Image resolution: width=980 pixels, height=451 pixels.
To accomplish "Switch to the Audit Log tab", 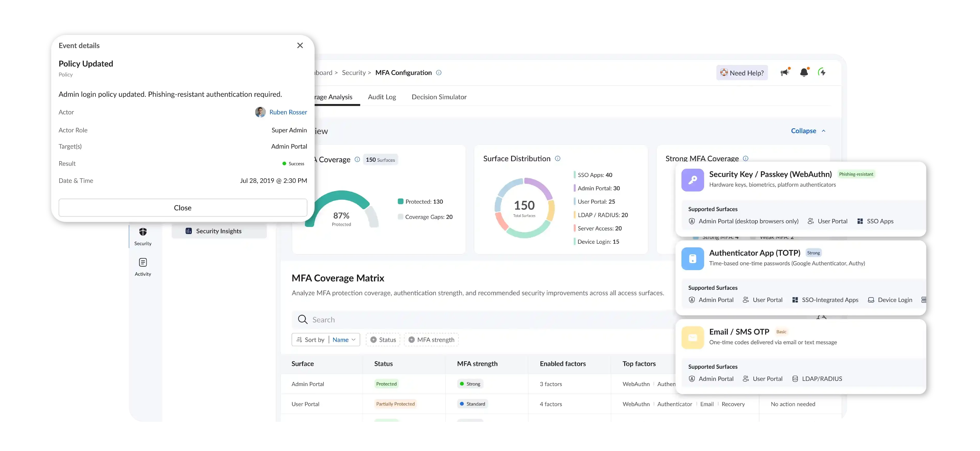I will (382, 97).
